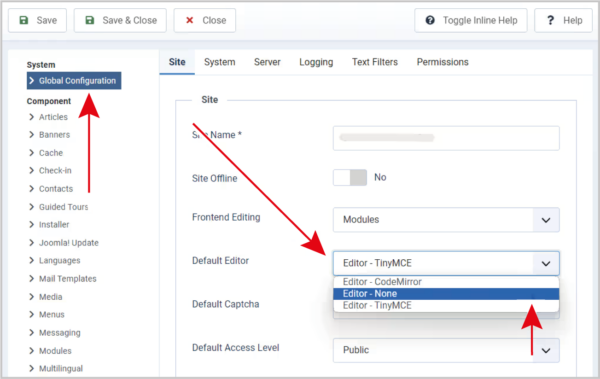Click the Default Editor label
600x379 pixels.
(220, 261)
